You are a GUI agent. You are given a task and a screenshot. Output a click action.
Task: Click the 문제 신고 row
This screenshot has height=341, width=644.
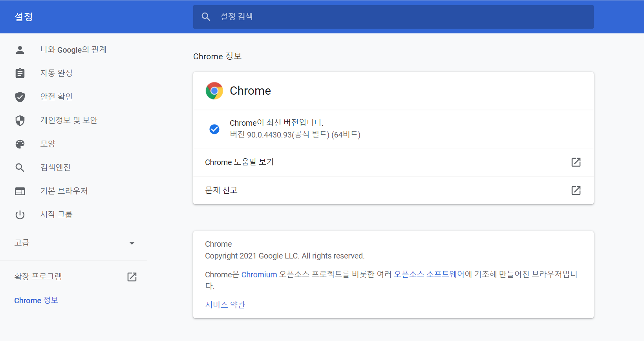(393, 191)
